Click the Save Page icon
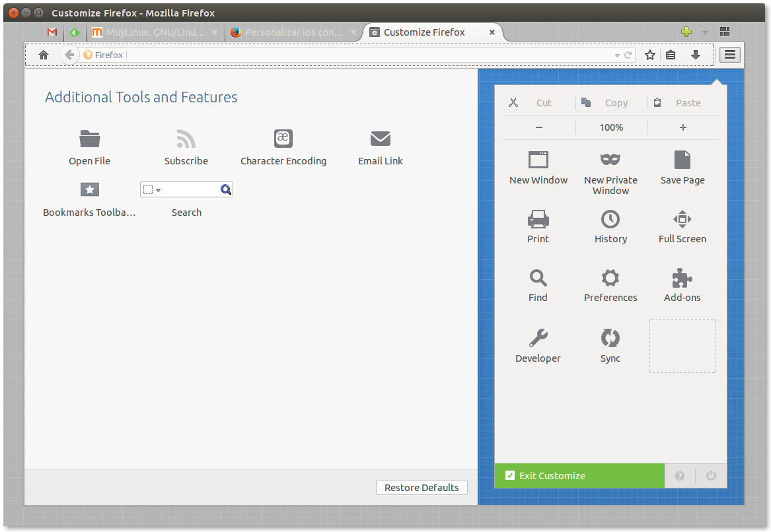The height and width of the screenshot is (532, 771). point(682,160)
